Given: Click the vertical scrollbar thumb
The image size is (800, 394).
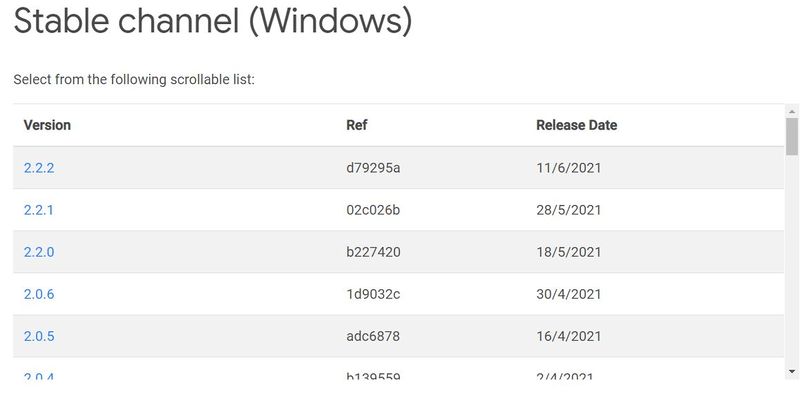Looking at the screenshot, I should point(792,136).
